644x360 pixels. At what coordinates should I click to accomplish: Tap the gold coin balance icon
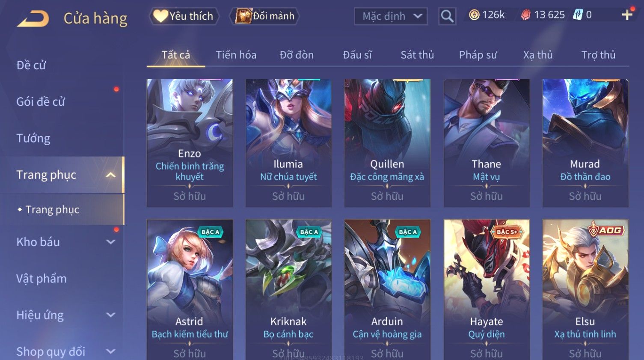474,15
